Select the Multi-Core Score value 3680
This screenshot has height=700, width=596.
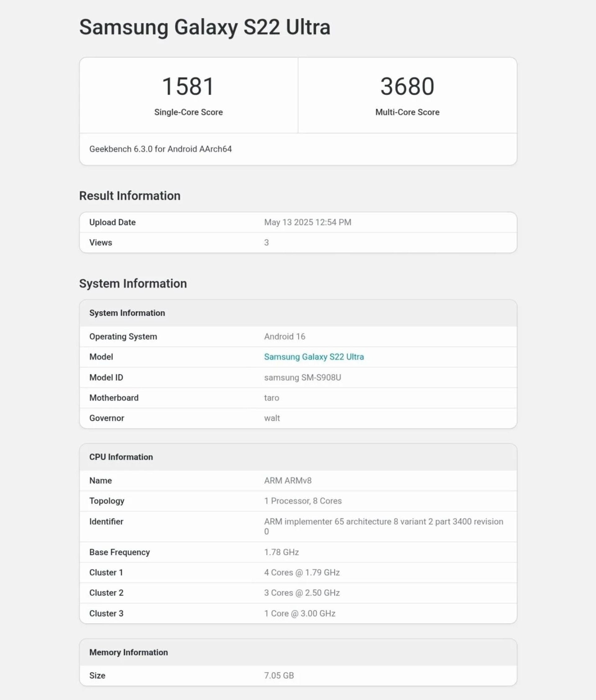(407, 86)
